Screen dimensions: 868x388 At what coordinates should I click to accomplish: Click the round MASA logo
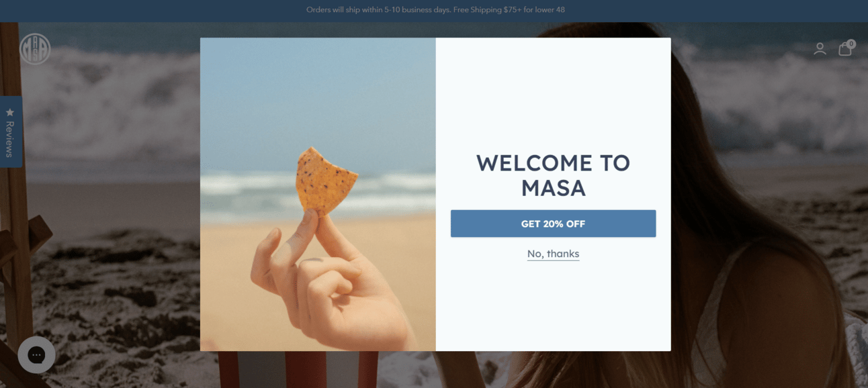(35, 49)
